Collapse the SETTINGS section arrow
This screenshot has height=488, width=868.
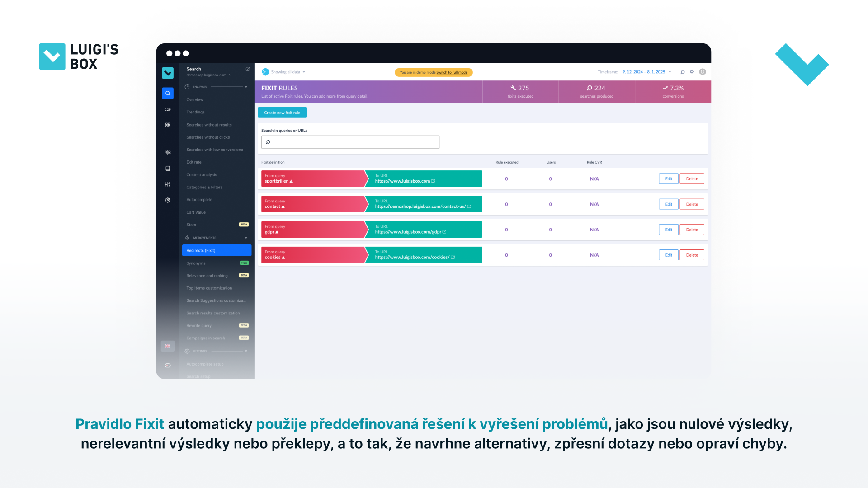click(246, 351)
